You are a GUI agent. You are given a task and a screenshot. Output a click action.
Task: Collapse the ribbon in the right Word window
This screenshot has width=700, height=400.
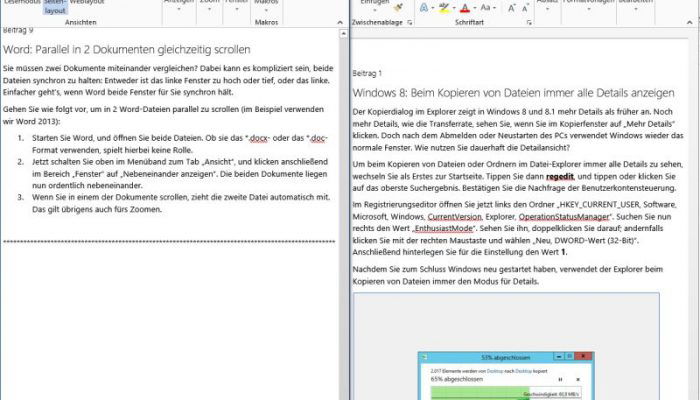click(690, 22)
